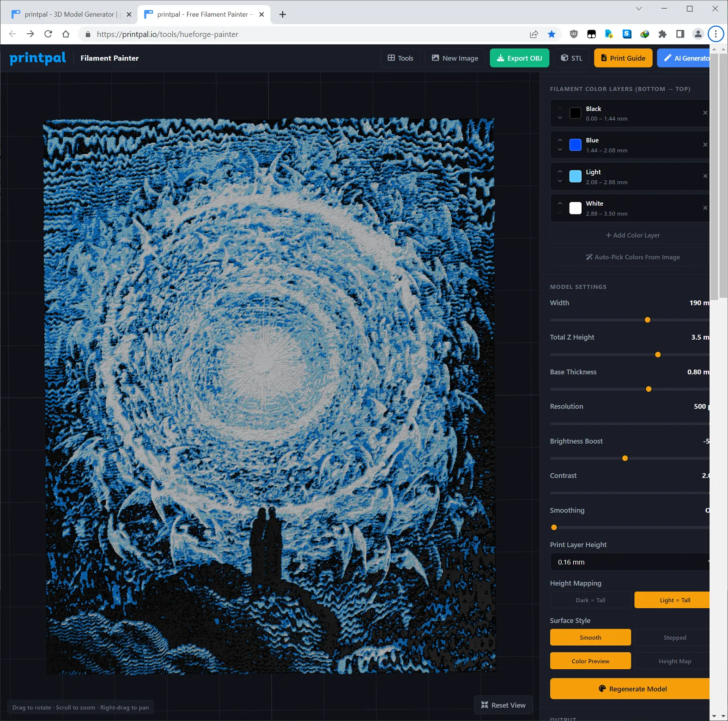Click Add Color Layer

click(x=630, y=235)
